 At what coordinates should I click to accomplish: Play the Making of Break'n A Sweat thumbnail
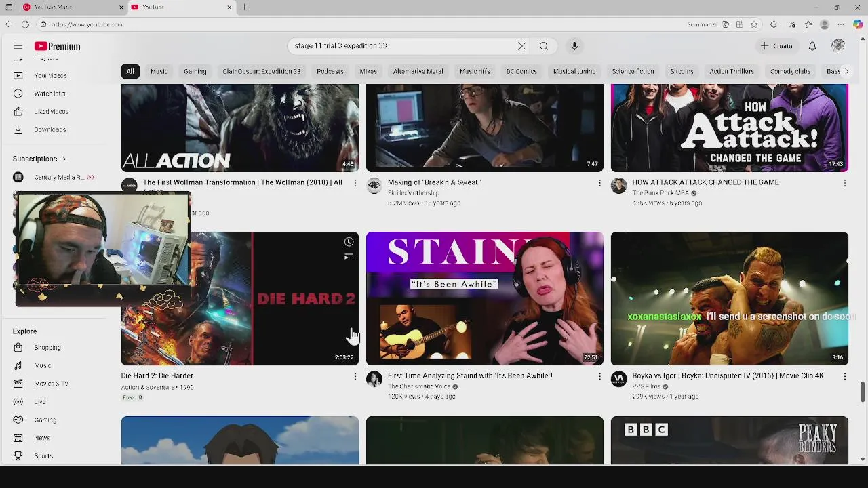[x=485, y=128]
